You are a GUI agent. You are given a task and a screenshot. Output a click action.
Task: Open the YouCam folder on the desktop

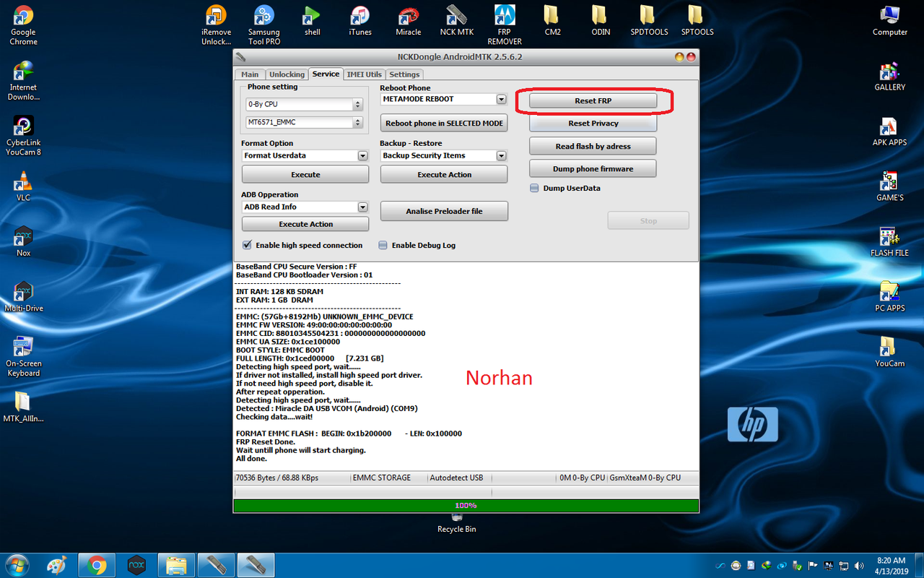click(x=889, y=352)
